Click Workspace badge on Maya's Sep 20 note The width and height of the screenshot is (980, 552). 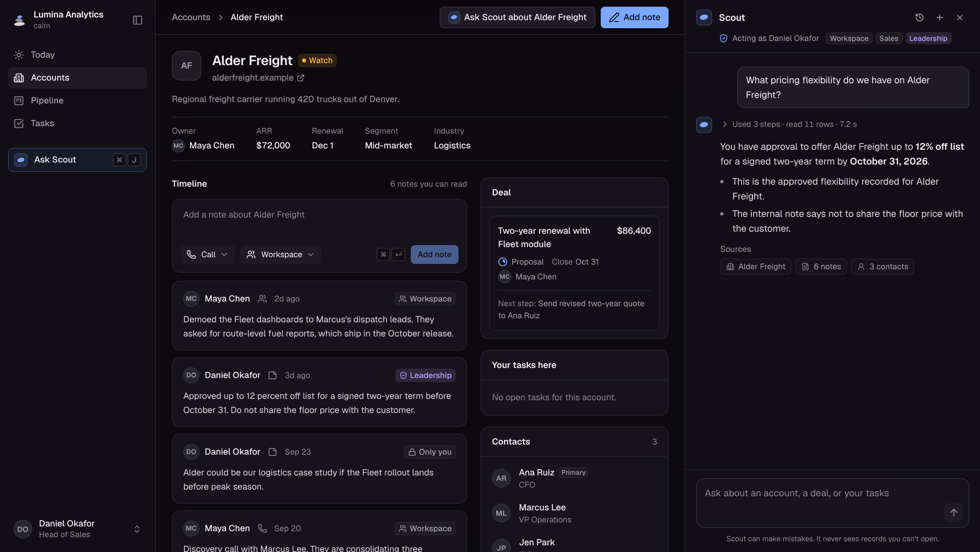click(425, 528)
